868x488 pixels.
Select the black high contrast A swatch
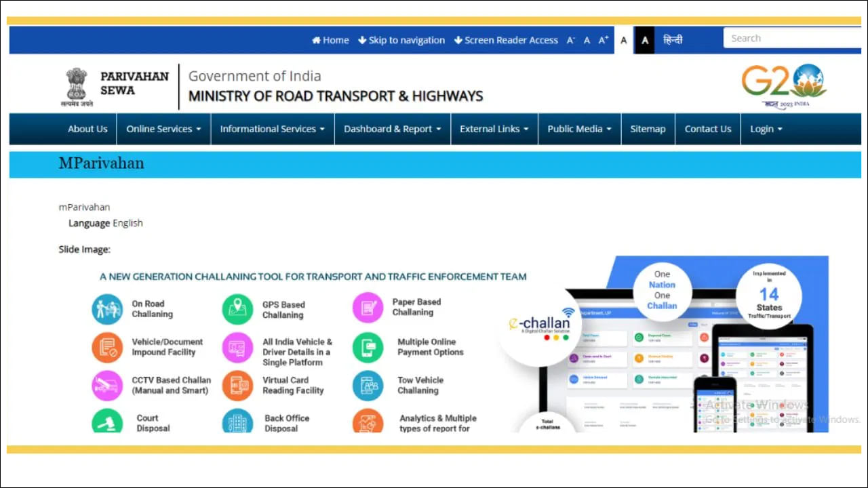pyautogui.click(x=644, y=40)
